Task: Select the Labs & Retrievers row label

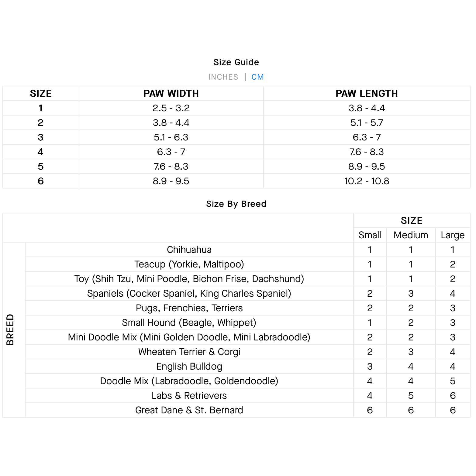Action: tap(189, 395)
